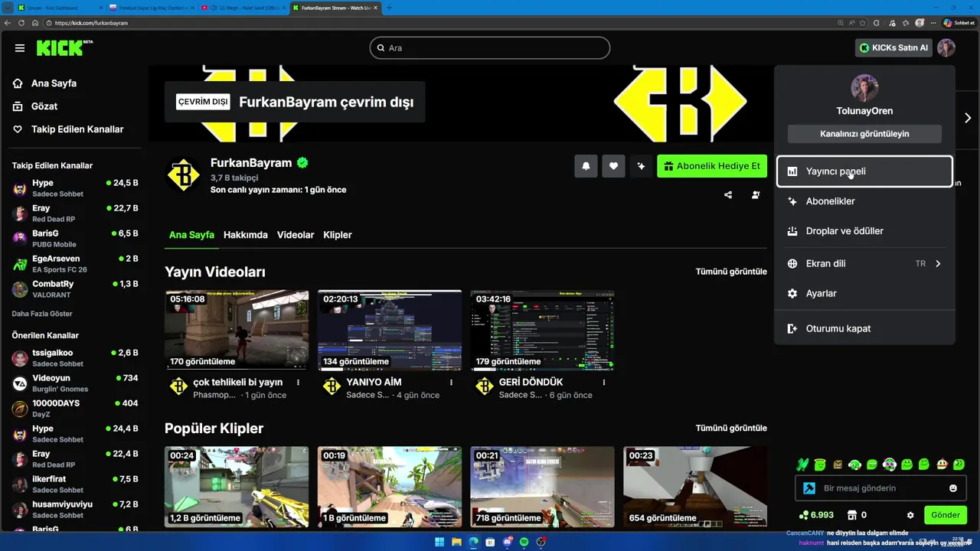Click the Bir mesaj gönderin chat input
Screen dimensions: 980x551
point(880,488)
